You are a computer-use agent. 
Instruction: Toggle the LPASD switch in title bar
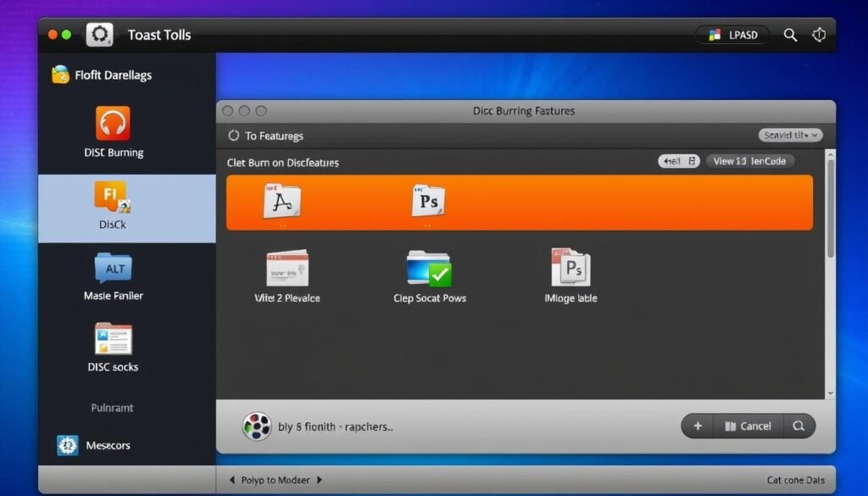tap(732, 35)
